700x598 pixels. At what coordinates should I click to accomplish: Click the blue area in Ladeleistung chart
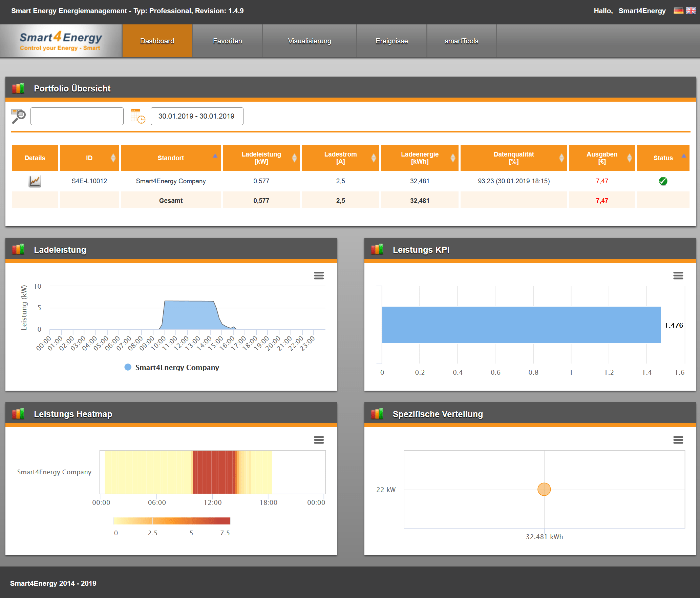[191, 315]
